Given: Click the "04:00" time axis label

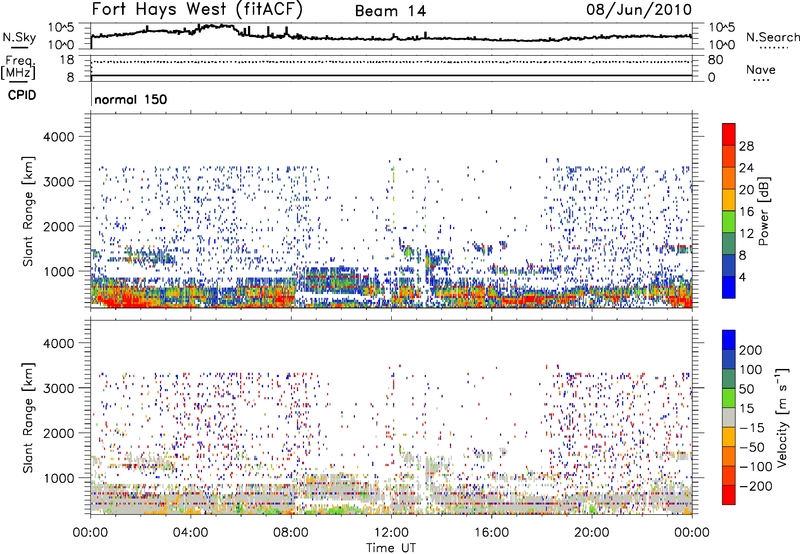Looking at the screenshot, I should pyautogui.click(x=190, y=533).
